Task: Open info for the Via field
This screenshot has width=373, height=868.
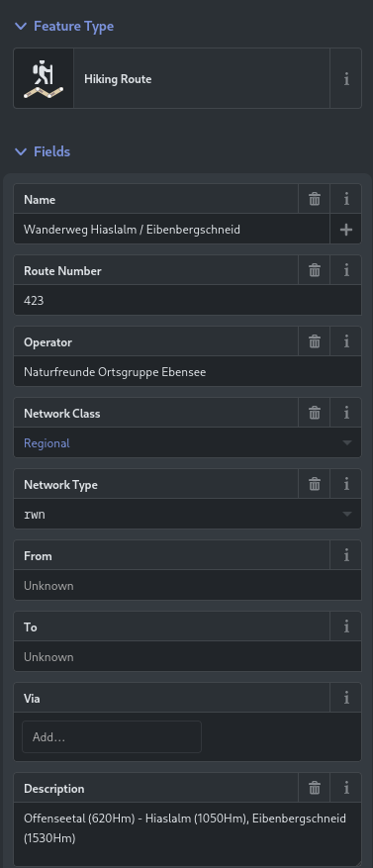Action: click(x=346, y=699)
